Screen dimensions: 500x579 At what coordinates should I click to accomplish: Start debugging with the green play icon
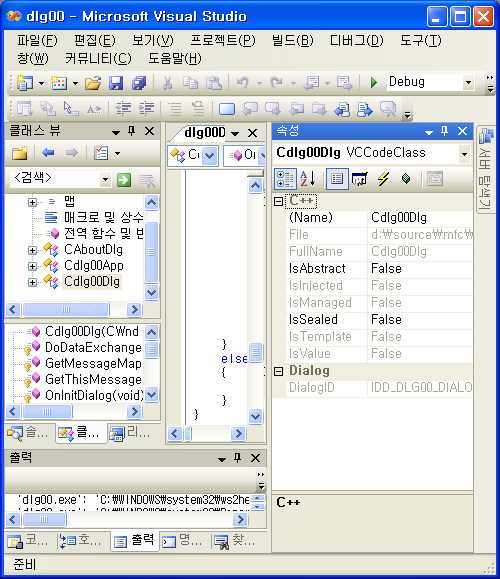(373, 83)
